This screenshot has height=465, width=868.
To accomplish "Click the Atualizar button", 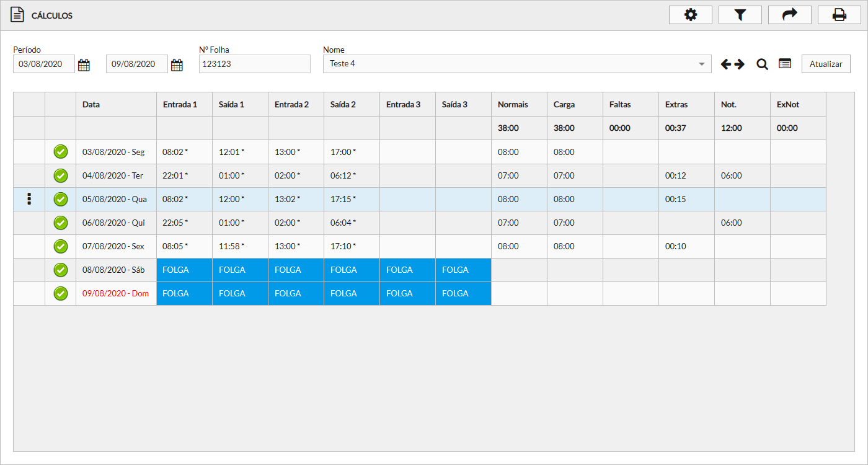I will click(x=826, y=64).
